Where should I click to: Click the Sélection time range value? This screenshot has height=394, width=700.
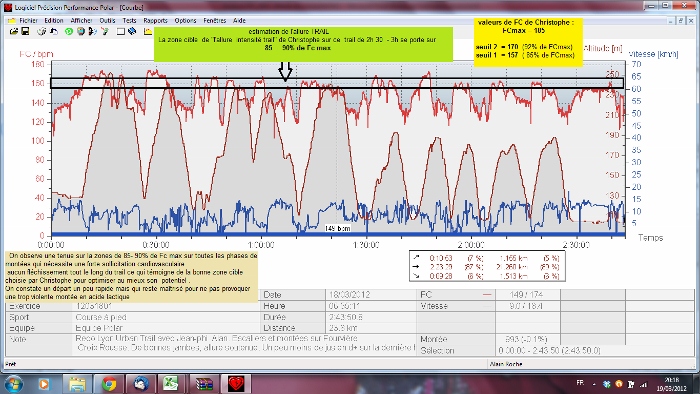pos(550,351)
